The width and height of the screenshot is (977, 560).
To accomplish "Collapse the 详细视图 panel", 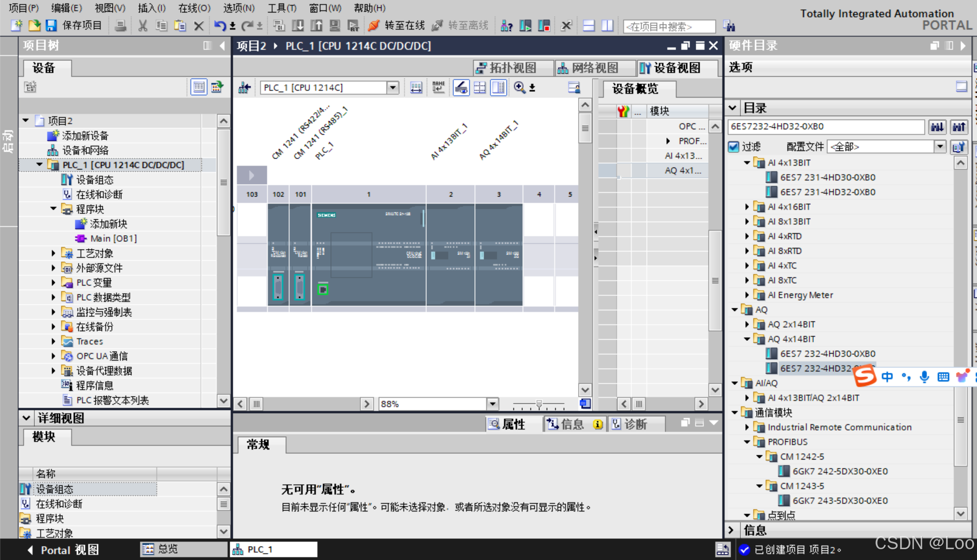I will pos(26,418).
